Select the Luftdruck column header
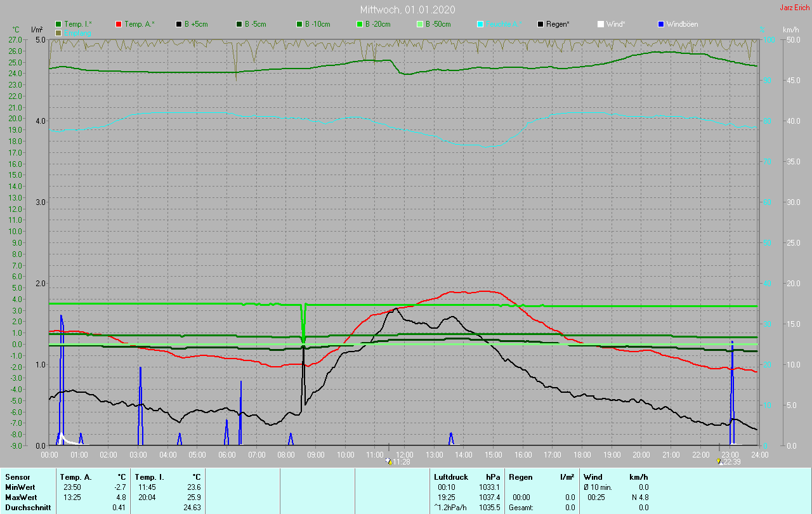 (x=451, y=477)
